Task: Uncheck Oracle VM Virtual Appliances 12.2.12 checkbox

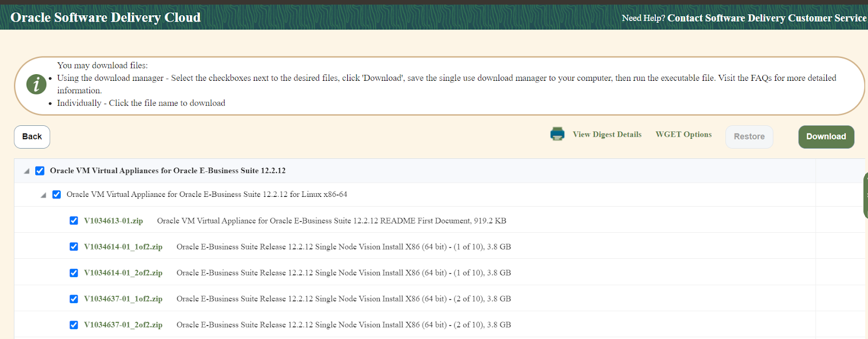Action: pos(40,171)
